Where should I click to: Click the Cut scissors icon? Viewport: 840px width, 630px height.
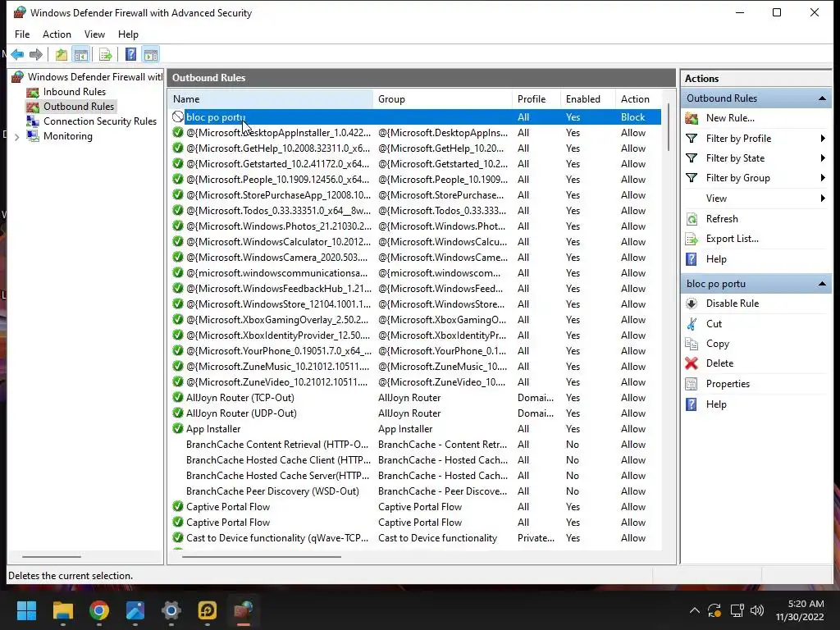[692, 324]
